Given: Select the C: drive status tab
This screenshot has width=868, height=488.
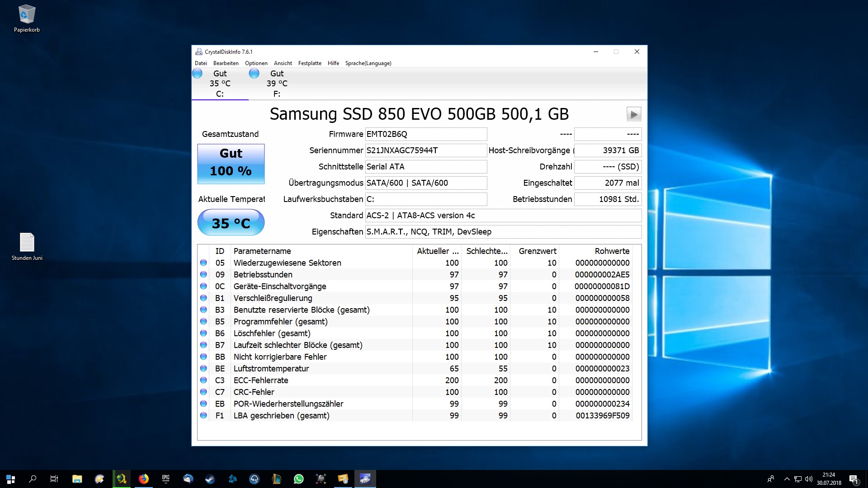Looking at the screenshot, I should coord(220,84).
